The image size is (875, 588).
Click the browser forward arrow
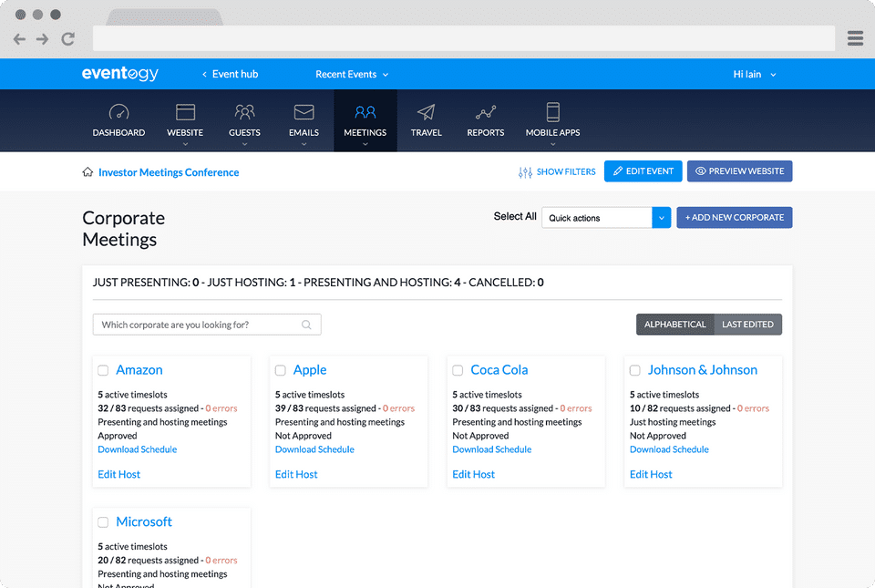pos(43,39)
